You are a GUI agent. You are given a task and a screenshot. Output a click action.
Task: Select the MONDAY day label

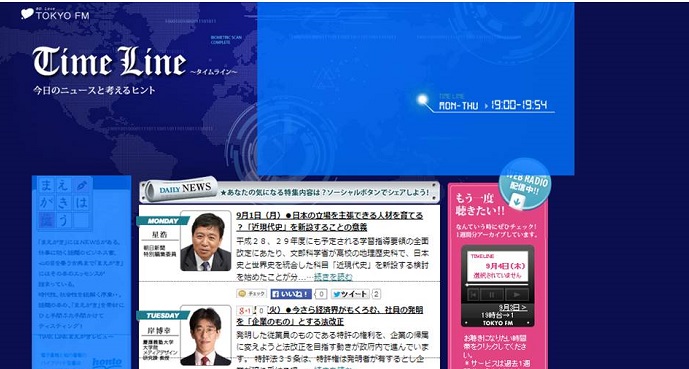[x=163, y=221]
